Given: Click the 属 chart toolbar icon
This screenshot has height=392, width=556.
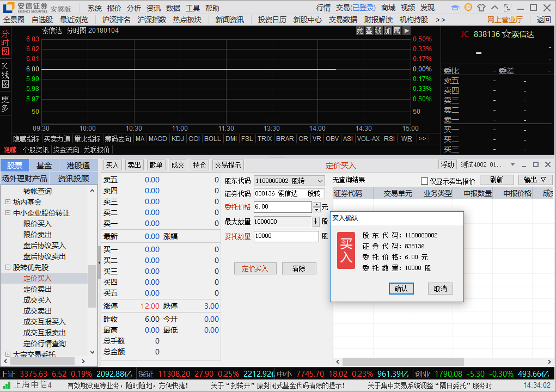Looking at the screenshot, I should [397, 31].
